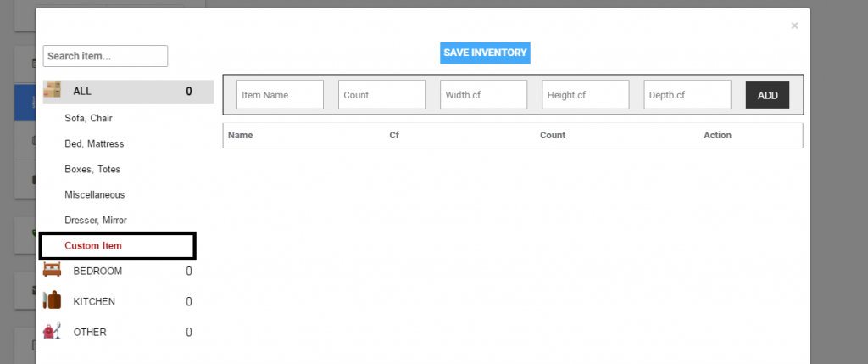
Task: Click the Action column header
Action: pyautogui.click(x=717, y=135)
